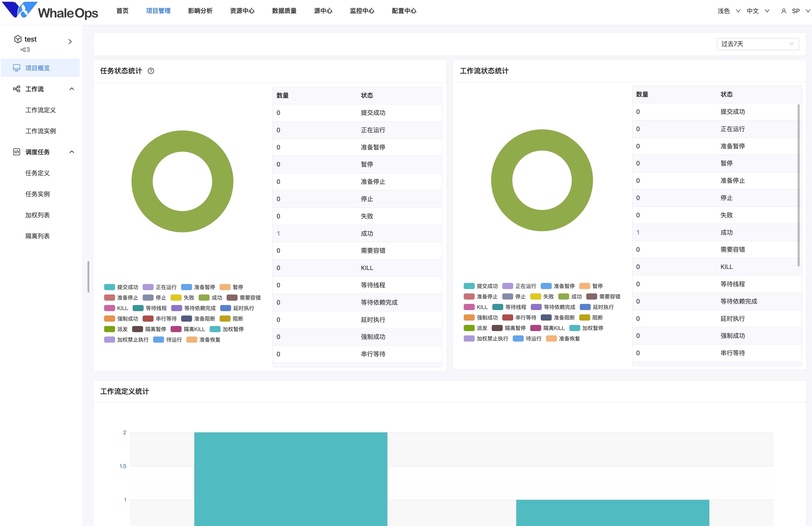The width and height of the screenshot is (812, 526).
Task: Click the small workflow count icon under test
Action: [x=23, y=50]
